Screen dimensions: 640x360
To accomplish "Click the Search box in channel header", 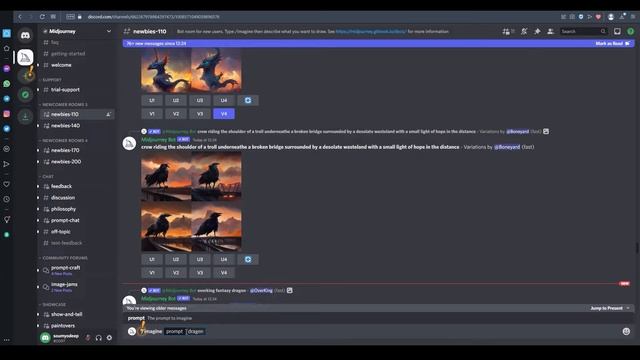I will [x=583, y=31].
